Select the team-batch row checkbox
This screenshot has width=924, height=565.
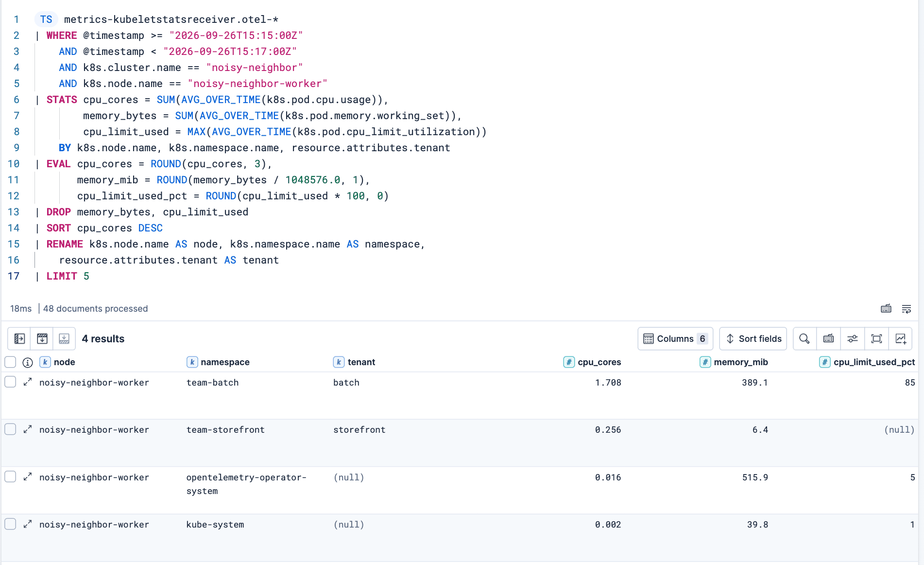pyautogui.click(x=10, y=382)
